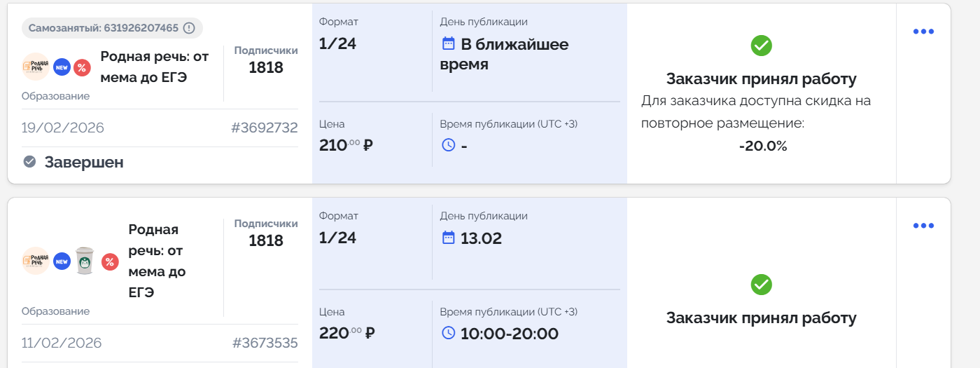The image size is (980, 368).
Task: Click order number #3673535
Action: 265,343
